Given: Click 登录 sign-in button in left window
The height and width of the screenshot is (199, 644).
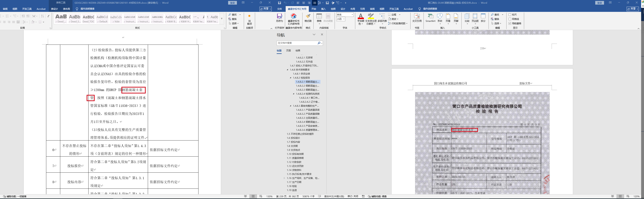Looking at the screenshot, I should pyautogui.click(x=233, y=3).
